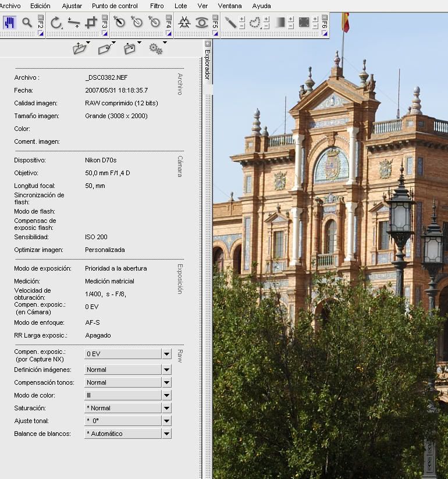Click the vertical Raw section label
The height and width of the screenshot is (479, 448).
pyautogui.click(x=180, y=356)
